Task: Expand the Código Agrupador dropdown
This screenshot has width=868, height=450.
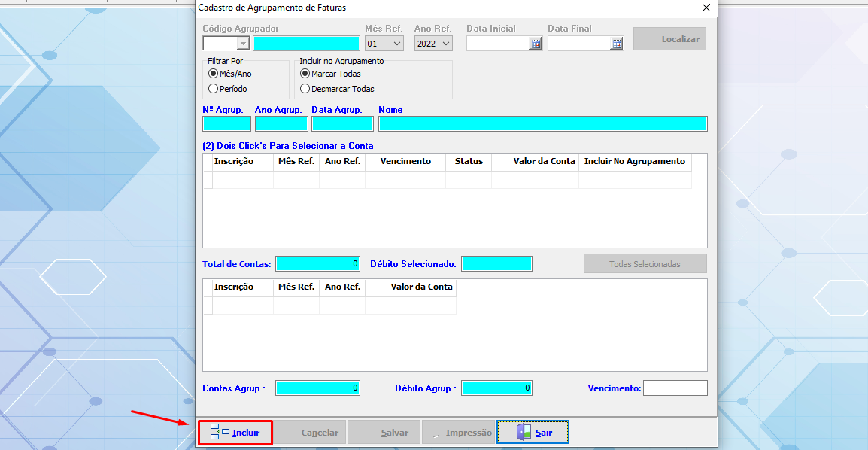Action: tap(242, 44)
